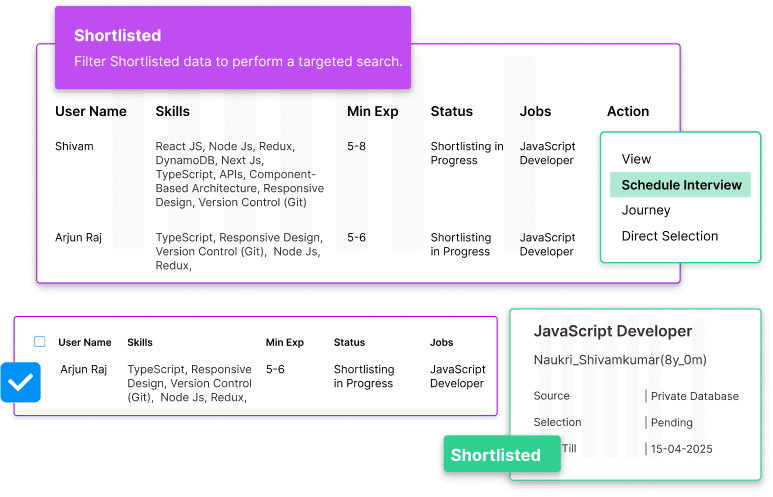Select the Shivam candidate row name
The image size is (773, 497).
[74, 146]
